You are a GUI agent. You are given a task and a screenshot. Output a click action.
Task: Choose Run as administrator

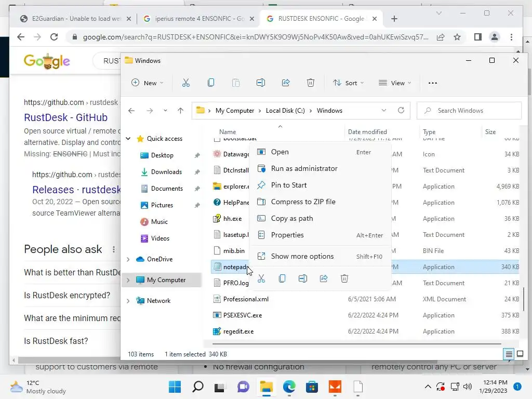pos(320,169)
